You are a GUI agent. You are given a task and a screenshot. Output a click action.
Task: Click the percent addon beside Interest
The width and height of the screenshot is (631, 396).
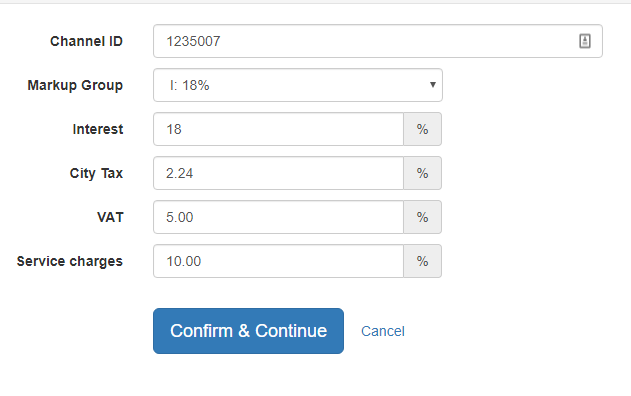coord(423,129)
